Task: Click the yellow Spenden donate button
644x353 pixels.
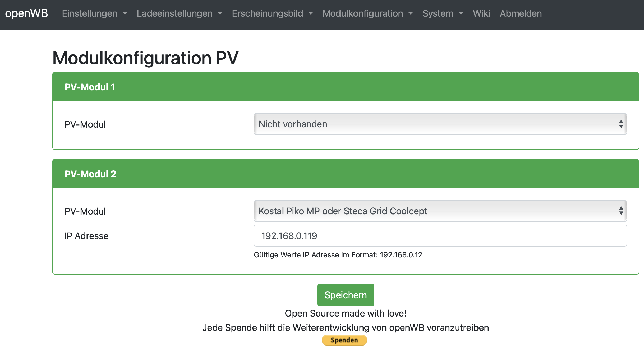Action: [344, 340]
